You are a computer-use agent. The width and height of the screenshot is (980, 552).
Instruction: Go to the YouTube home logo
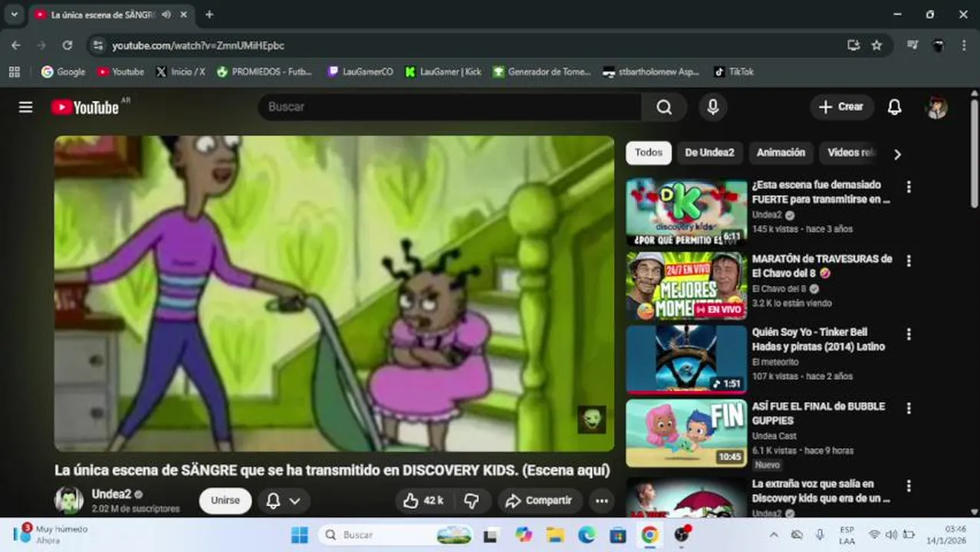tap(85, 107)
